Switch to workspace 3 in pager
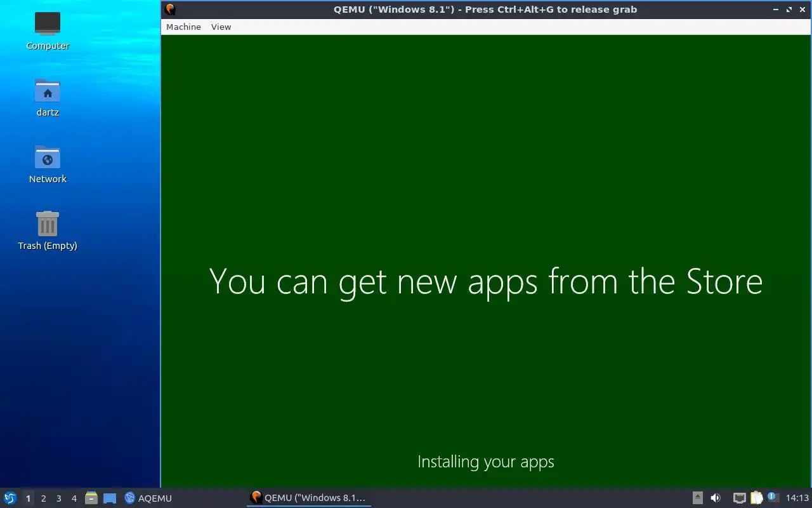 click(x=58, y=498)
